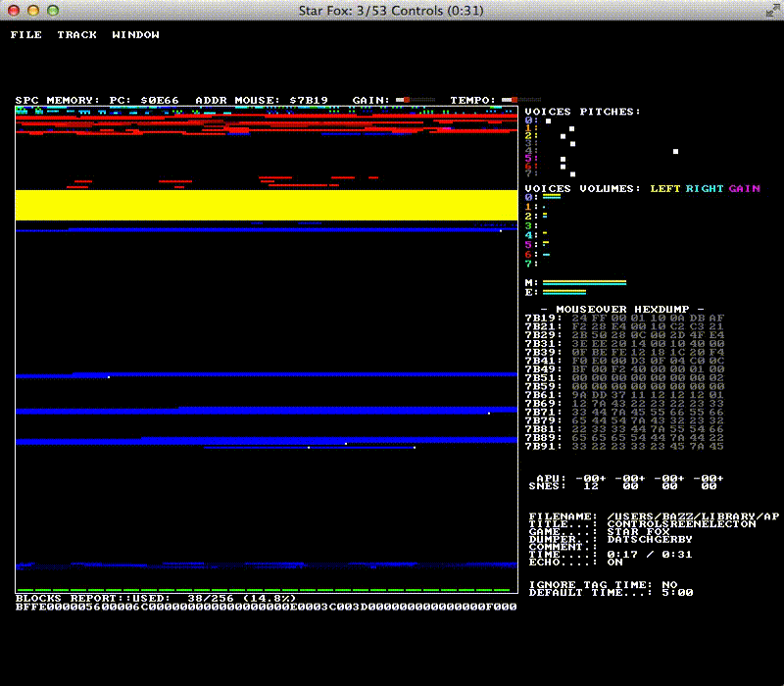The image size is (784, 686).
Task: Open the WINDOW menu
Action: (x=135, y=35)
